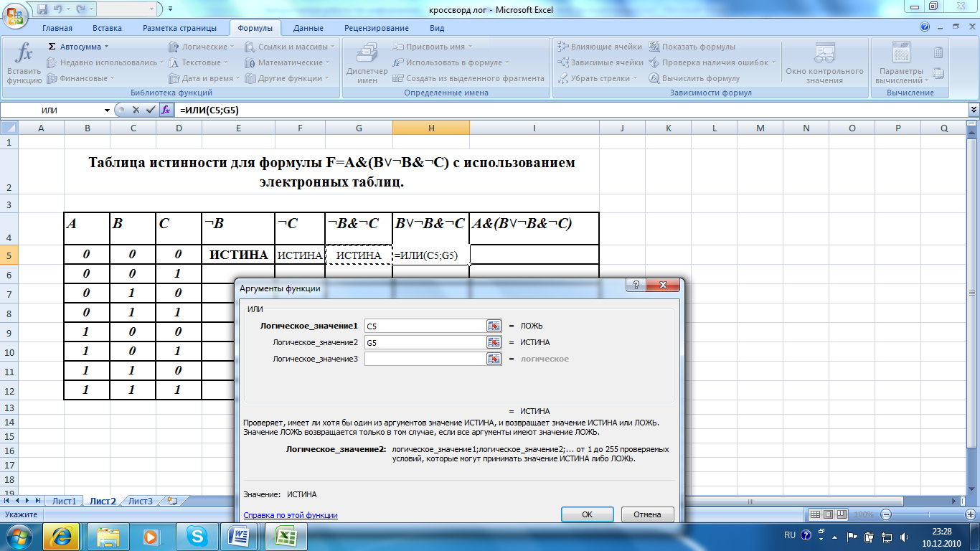The width and height of the screenshot is (980, 551).
Task: Select the Лист3 sheet tab
Action: click(141, 501)
